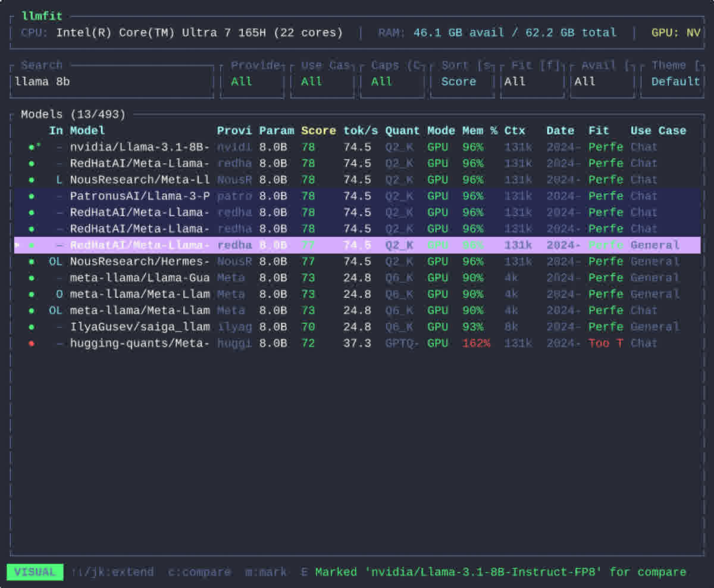Click the tok/s column header
The image size is (714, 588).
point(361,131)
